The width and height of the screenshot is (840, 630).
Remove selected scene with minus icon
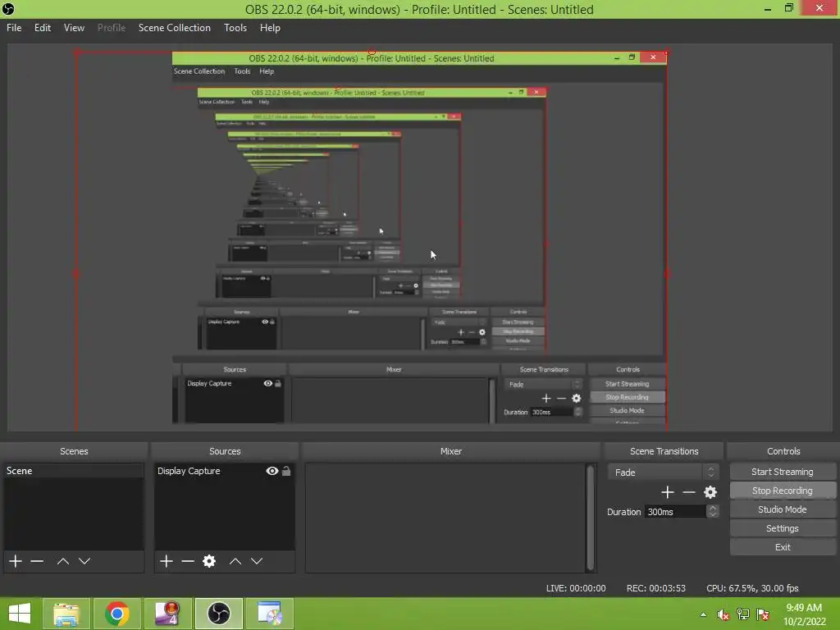(37, 561)
